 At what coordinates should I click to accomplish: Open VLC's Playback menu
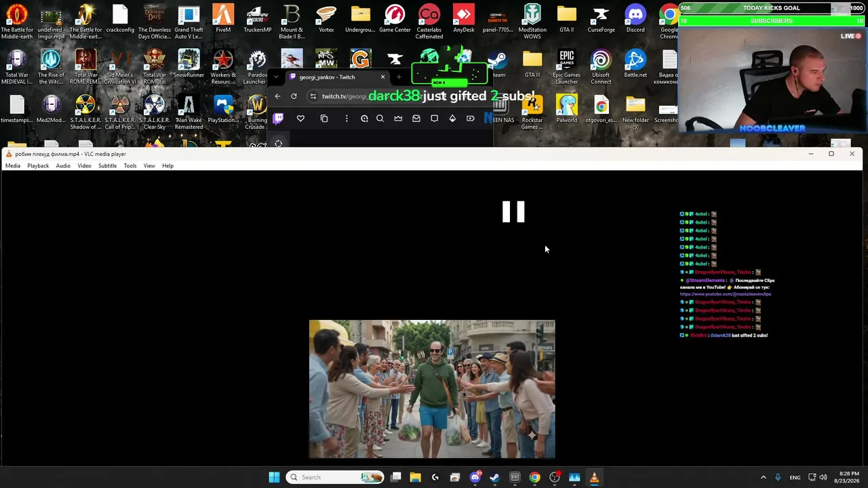click(38, 166)
